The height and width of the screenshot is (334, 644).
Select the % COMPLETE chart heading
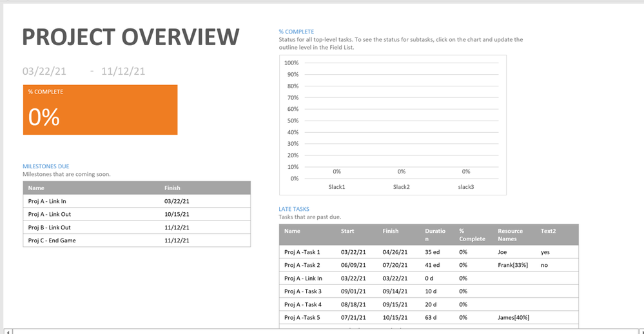(296, 32)
